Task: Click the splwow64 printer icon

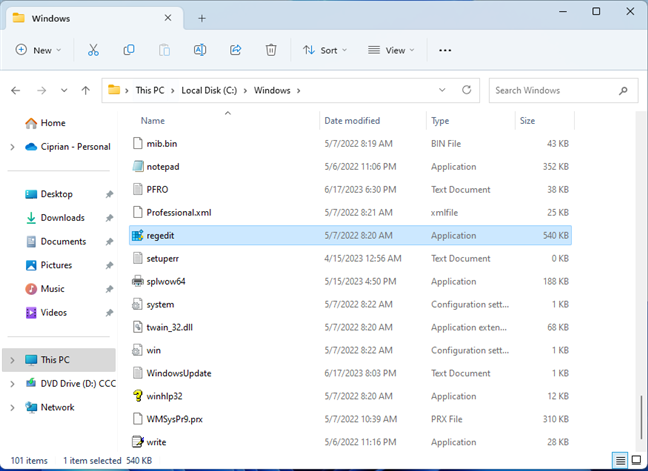Action: click(x=138, y=281)
